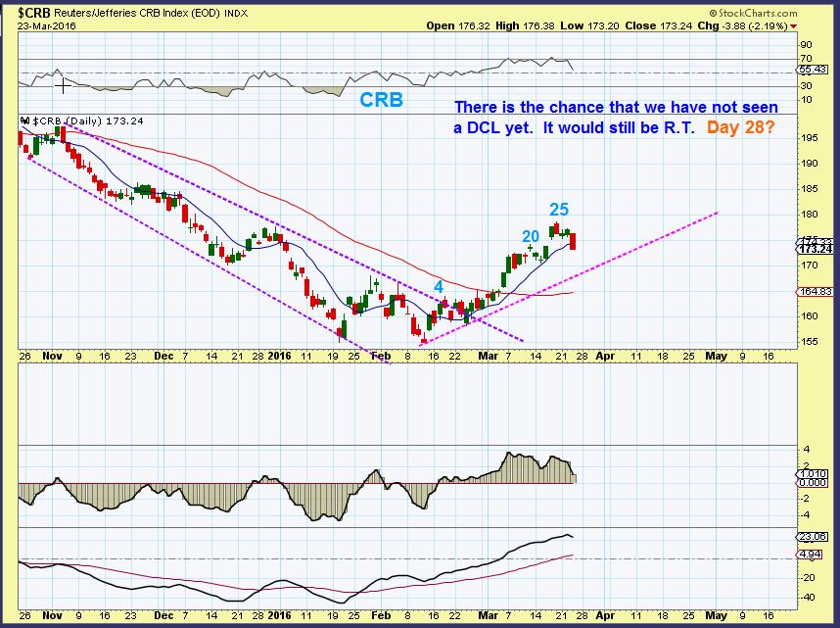The width and height of the screenshot is (840, 628).
Task: Click the candlestick icon beside $CRB (Daily) legend
Action: pos(23,121)
